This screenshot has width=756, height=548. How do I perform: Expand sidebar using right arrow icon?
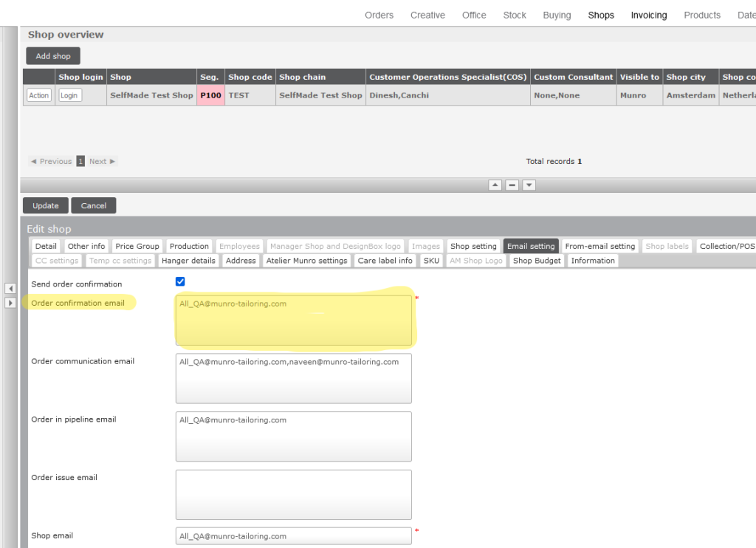[x=10, y=303]
